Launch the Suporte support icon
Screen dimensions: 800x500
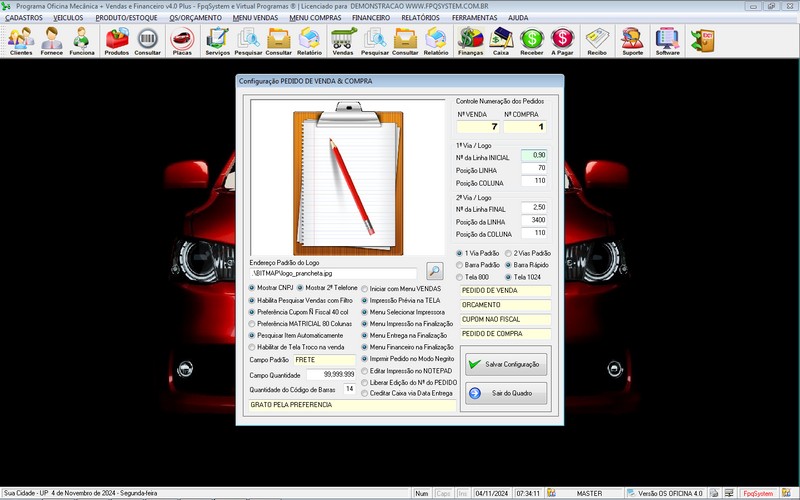632,40
